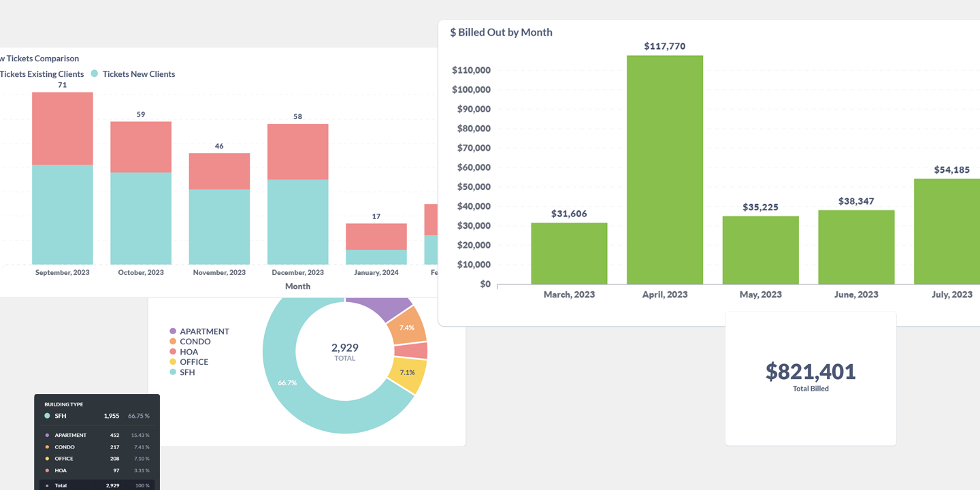Select the Total row in the tooltip table
Screen dimensions: 980x490
pyautogui.click(x=97, y=485)
